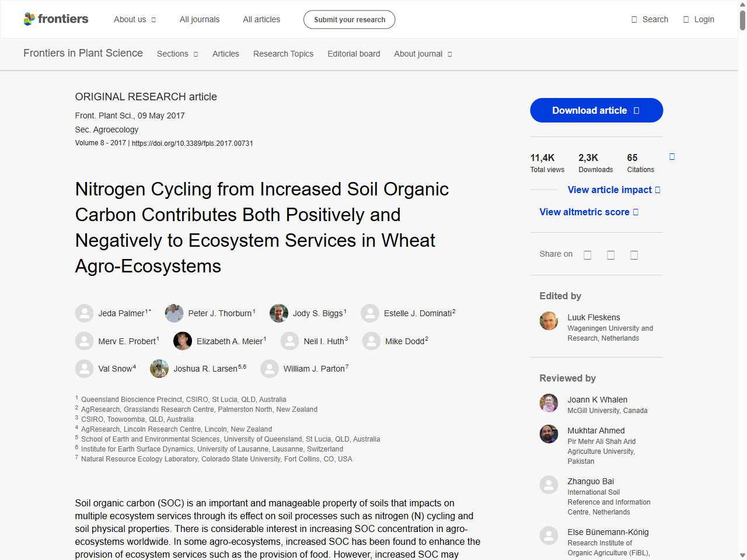Click the third share icon after Share on

coord(634,255)
